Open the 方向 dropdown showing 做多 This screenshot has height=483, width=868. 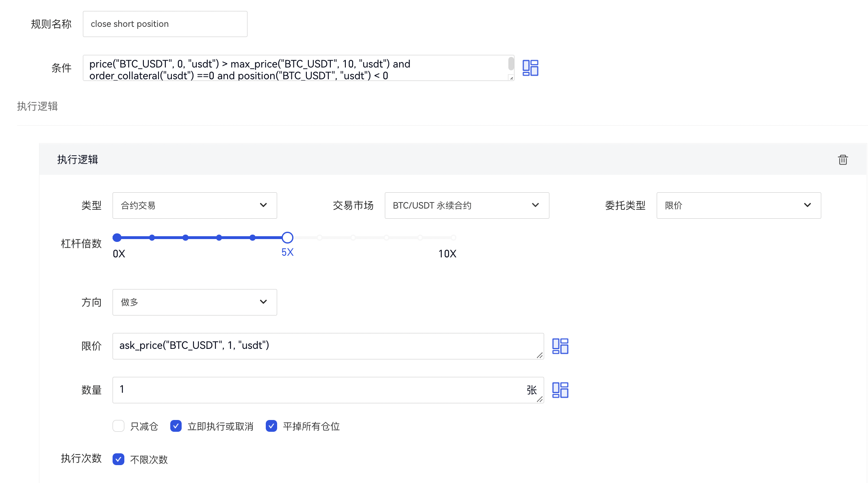[195, 302]
